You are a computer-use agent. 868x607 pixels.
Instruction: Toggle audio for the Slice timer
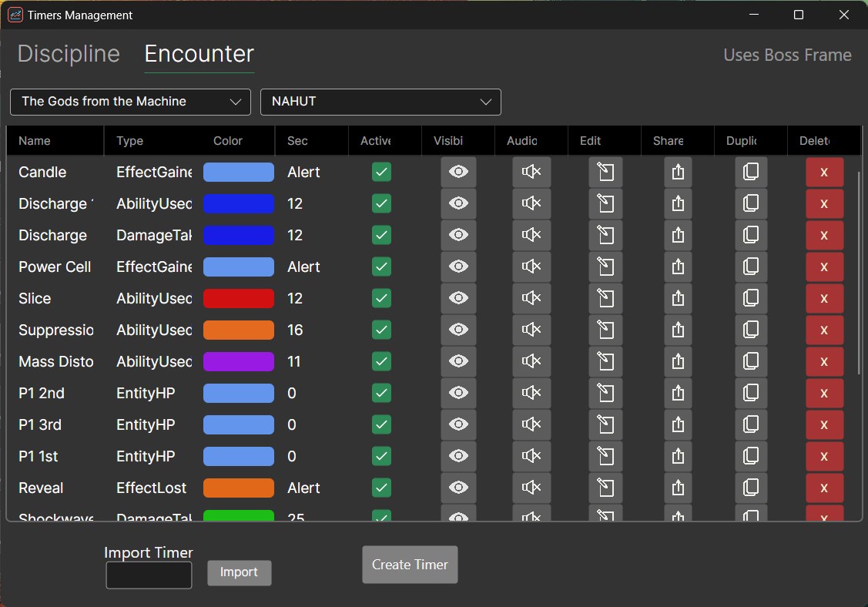(531, 298)
